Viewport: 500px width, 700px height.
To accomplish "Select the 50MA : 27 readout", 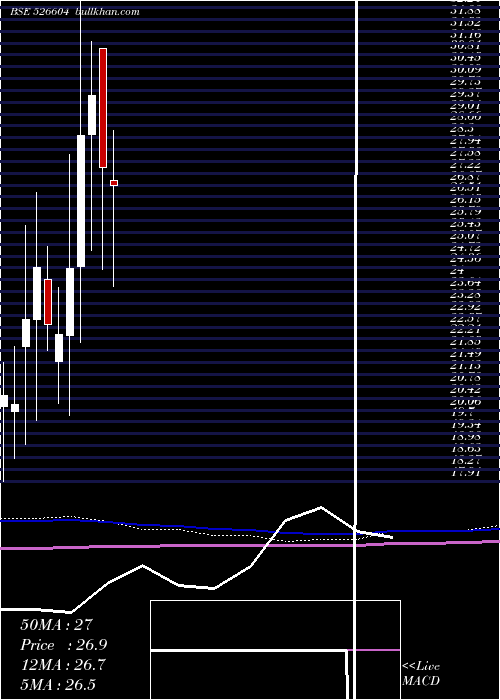I will click(x=56, y=625).
